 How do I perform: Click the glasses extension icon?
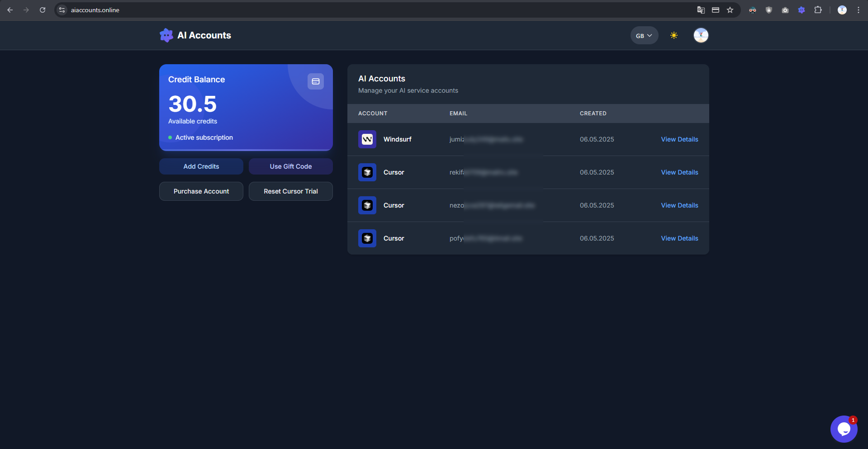pyautogui.click(x=753, y=10)
